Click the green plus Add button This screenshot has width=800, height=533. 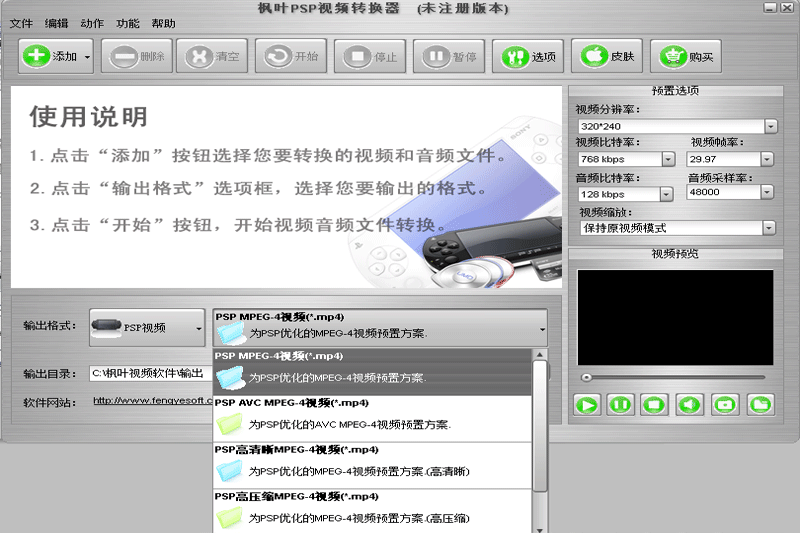(49, 56)
